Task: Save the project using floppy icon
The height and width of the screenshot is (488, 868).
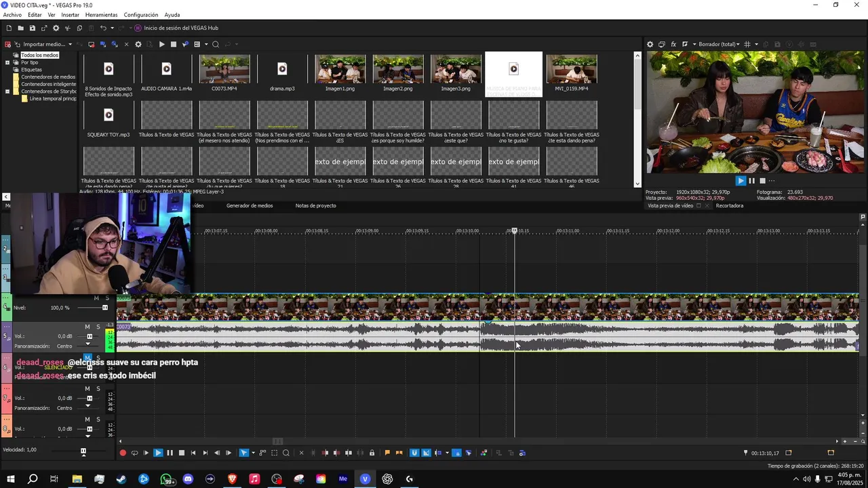Action: click(x=32, y=28)
